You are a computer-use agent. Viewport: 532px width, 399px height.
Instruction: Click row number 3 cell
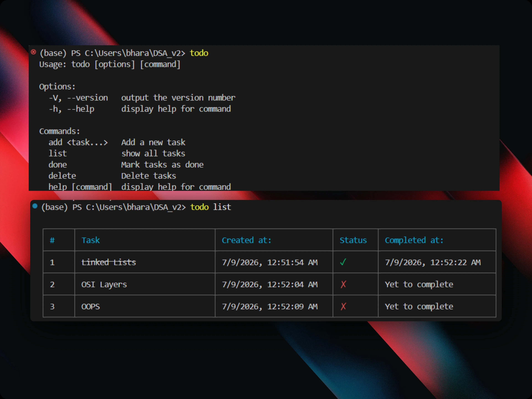59,306
